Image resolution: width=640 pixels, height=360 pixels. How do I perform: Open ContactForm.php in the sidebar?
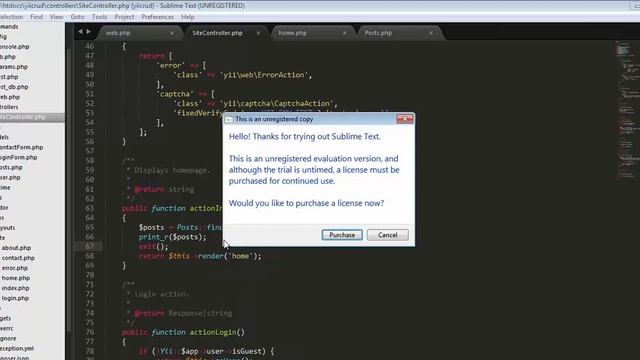tap(21, 147)
